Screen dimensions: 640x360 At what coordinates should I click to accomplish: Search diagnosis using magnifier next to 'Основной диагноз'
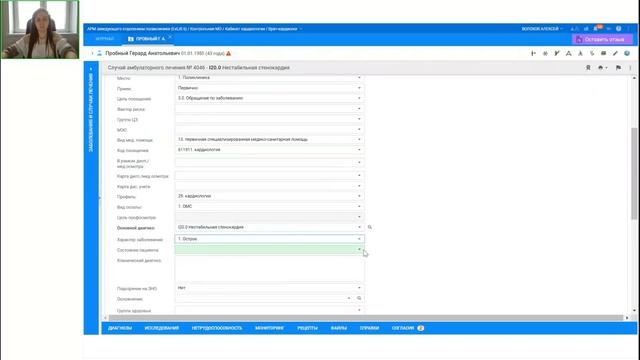coord(370,227)
